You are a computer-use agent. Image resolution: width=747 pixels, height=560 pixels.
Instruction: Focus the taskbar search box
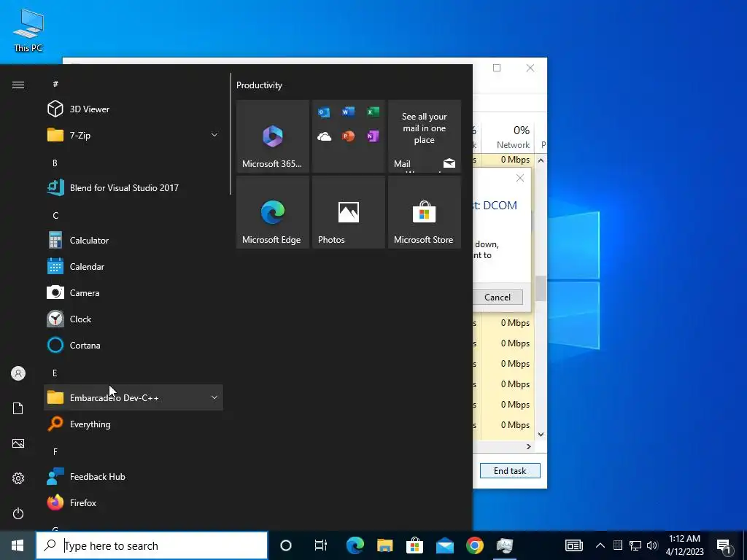click(152, 545)
